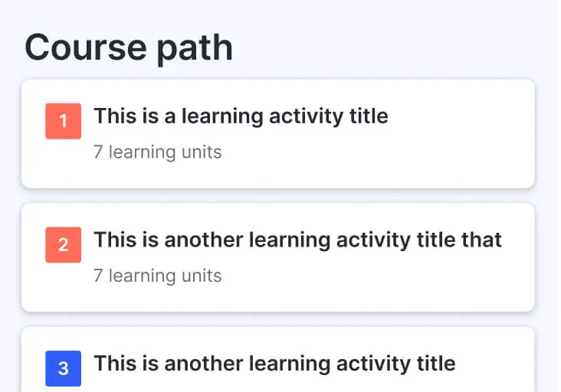This screenshot has height=392, width=561.
Task: Click the gap between first and second cards
Action: [277, 196]
